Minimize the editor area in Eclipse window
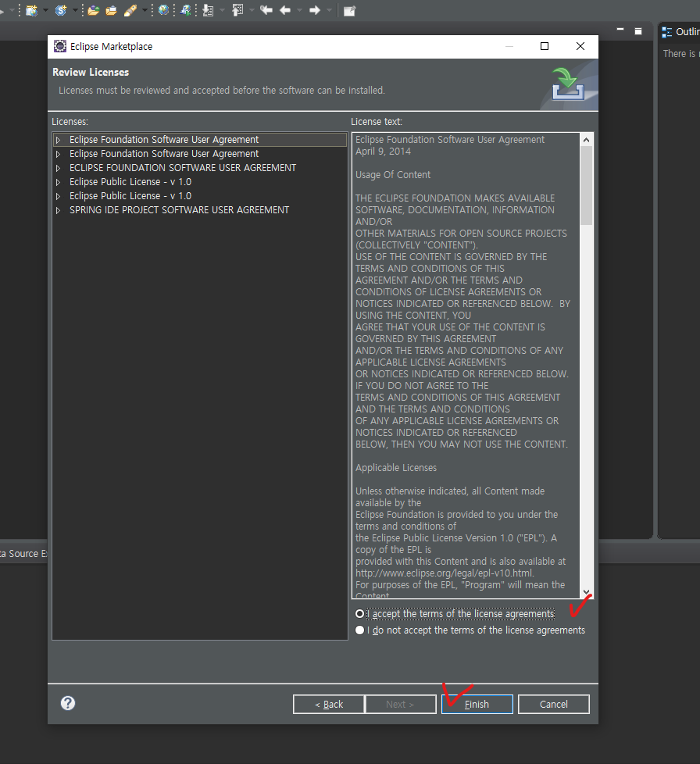The width and height of the screenshot is (700, 764). 620,30
